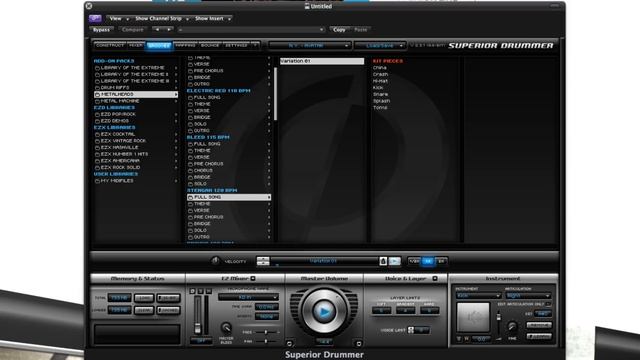
Task: Toggle the Bypass button
Action: pyautogui.click(x=101, y=29)
